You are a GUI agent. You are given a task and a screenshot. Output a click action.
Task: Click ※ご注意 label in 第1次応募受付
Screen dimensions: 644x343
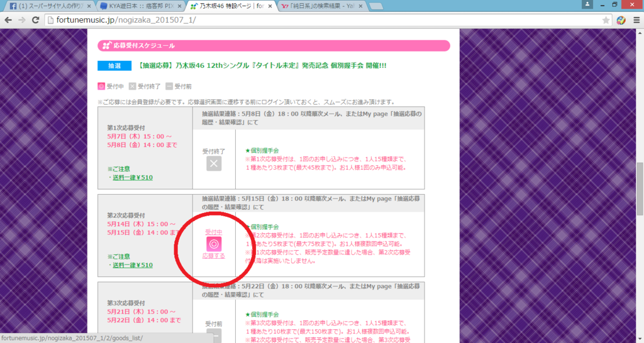coord(119,168)
